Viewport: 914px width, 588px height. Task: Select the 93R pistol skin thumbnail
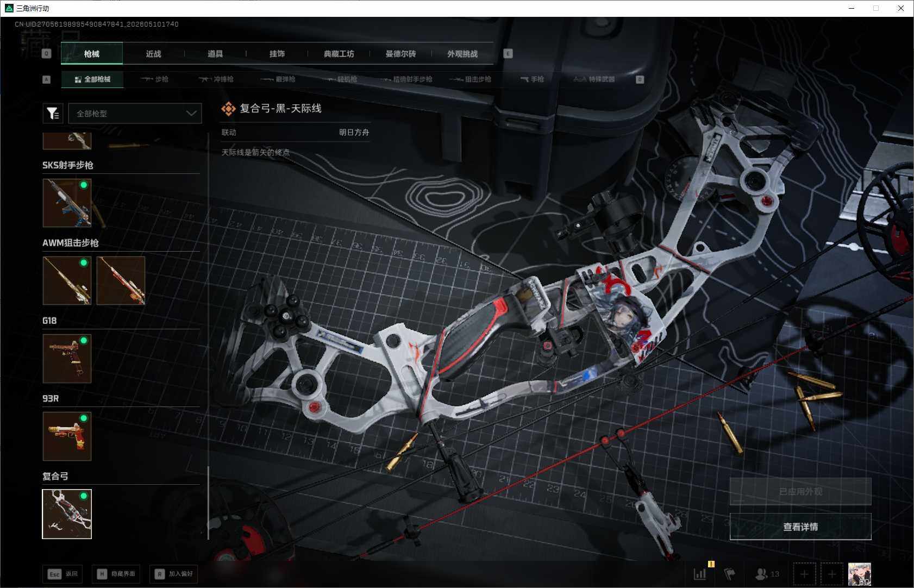point(67,436)
